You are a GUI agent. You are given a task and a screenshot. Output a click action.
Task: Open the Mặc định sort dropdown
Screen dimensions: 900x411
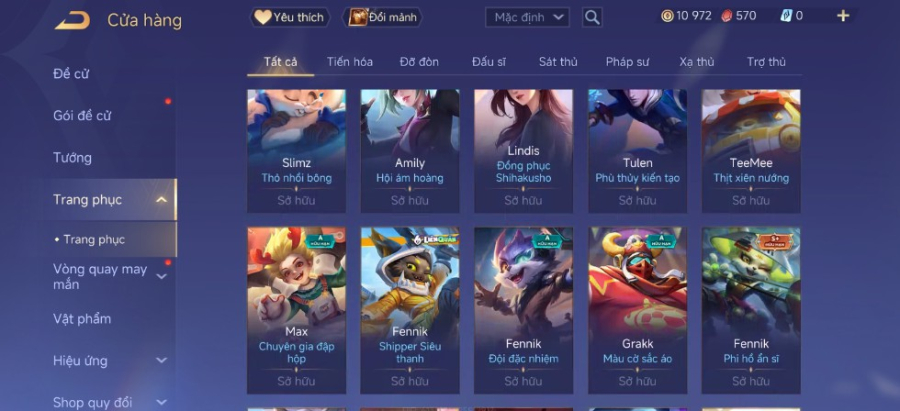pos(527,17)
